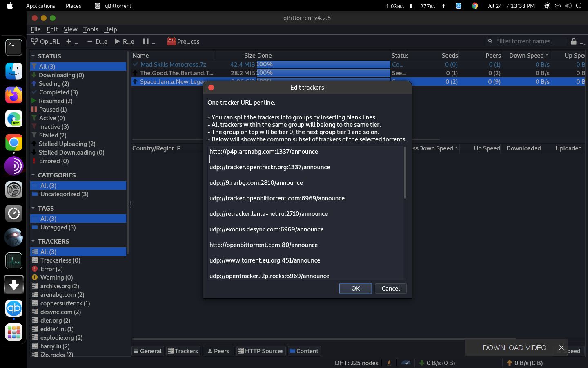Click the Open URL link icon in toolbar

pyautogui.click(x=35, y=41)
